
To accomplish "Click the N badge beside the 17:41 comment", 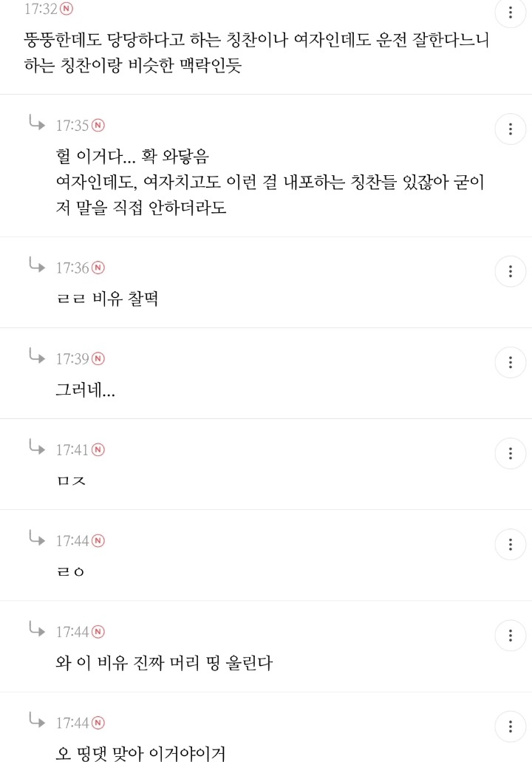I will pyautogui.click(x=99, y=449).
